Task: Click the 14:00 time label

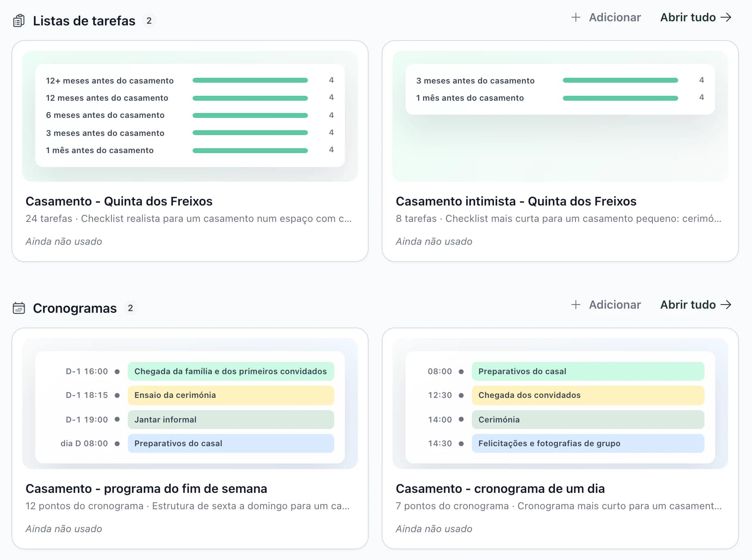Action: point(440,420)
